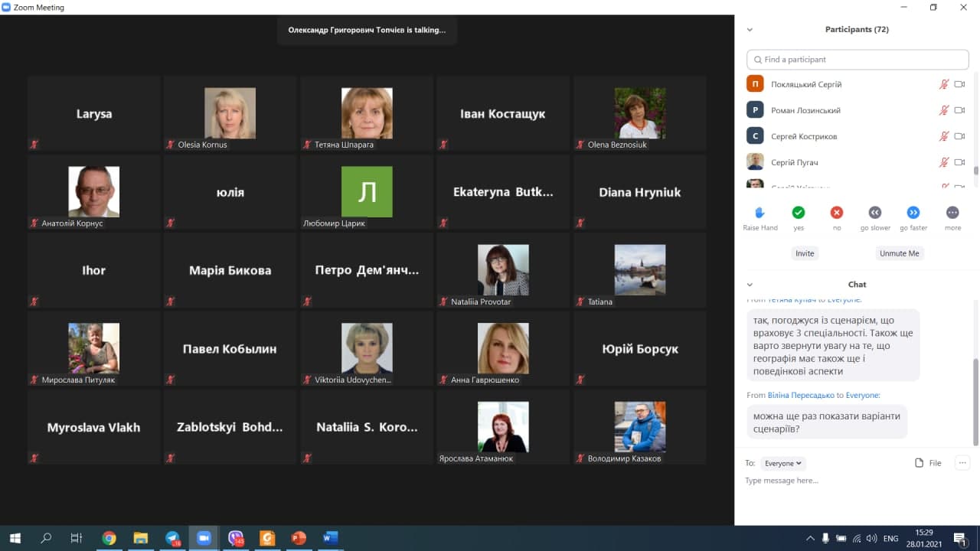980x551 pixels.
Task: Click the participants list scrollbar
Action: (975, 171)
